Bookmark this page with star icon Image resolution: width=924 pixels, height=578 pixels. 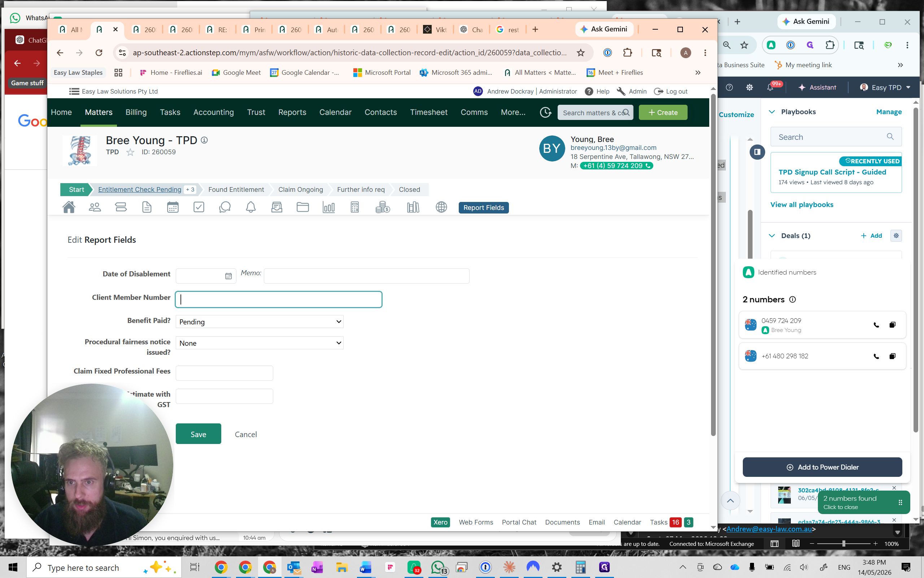tap(581, 53)
